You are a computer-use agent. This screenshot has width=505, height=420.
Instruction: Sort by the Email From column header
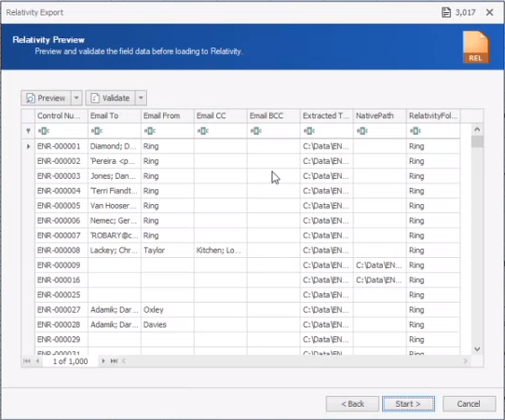[x=168, y=115]
